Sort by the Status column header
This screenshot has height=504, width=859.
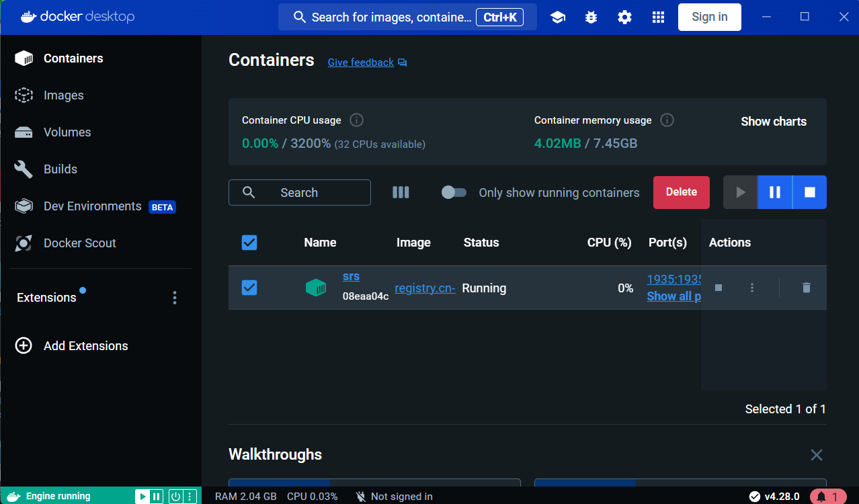[x=481, y=243]
